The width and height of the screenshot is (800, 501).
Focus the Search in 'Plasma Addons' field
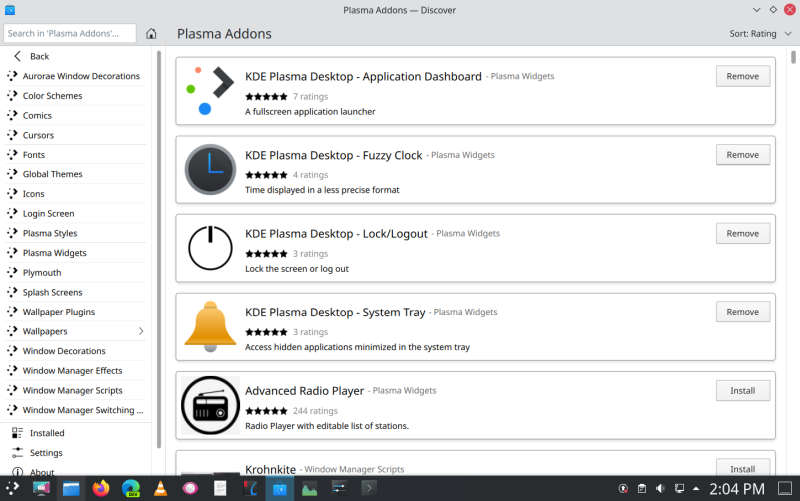point(70,33)
